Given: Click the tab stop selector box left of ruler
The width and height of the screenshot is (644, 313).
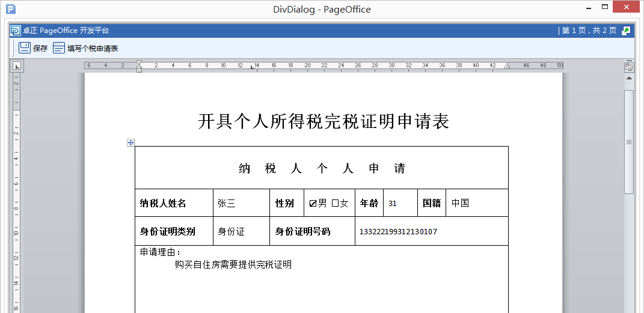Looking at the screenshot, I should tap(17, 65).
